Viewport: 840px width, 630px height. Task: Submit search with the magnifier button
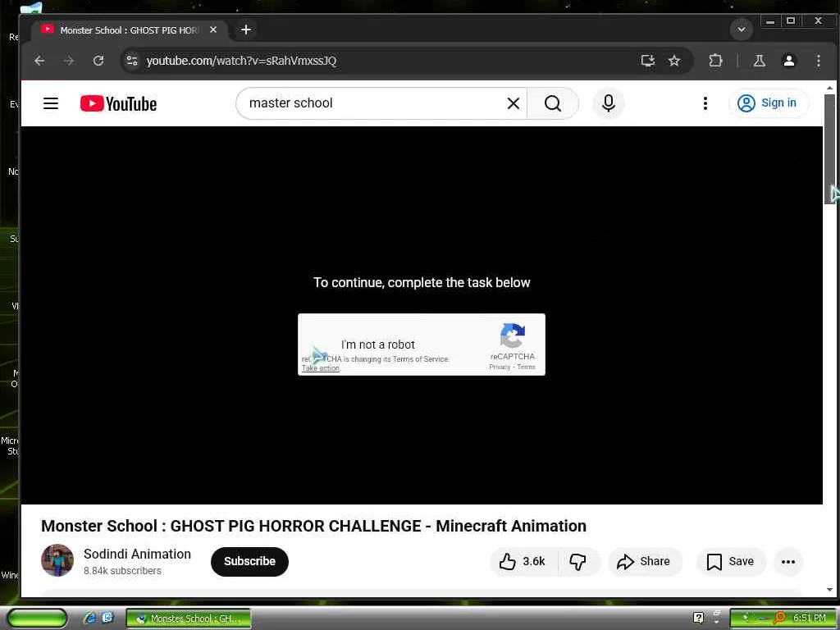(553, 103)
